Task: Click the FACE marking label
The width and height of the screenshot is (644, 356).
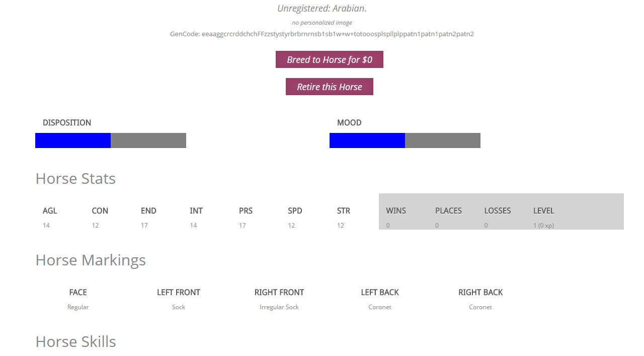Action: pos(78,293)
